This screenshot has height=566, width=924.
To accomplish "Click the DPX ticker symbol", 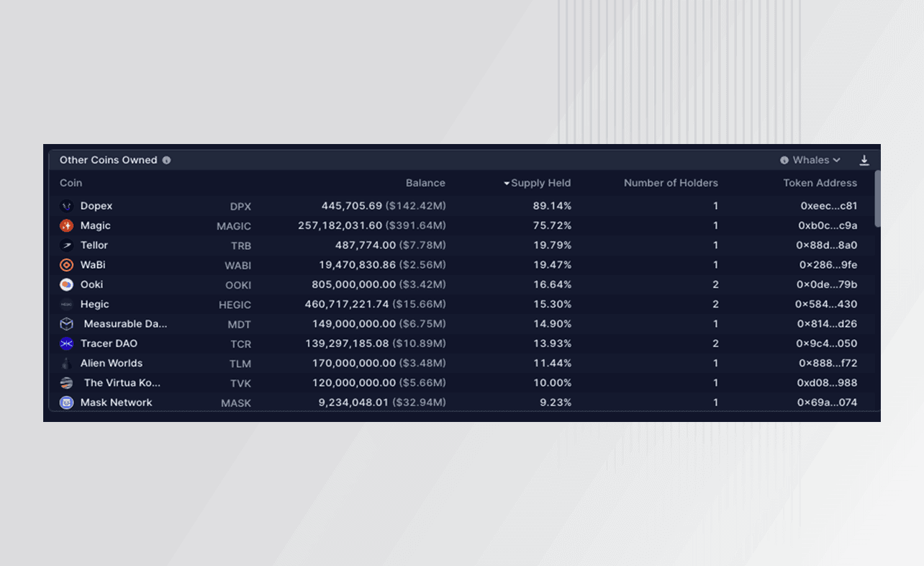I will [240, 207].
